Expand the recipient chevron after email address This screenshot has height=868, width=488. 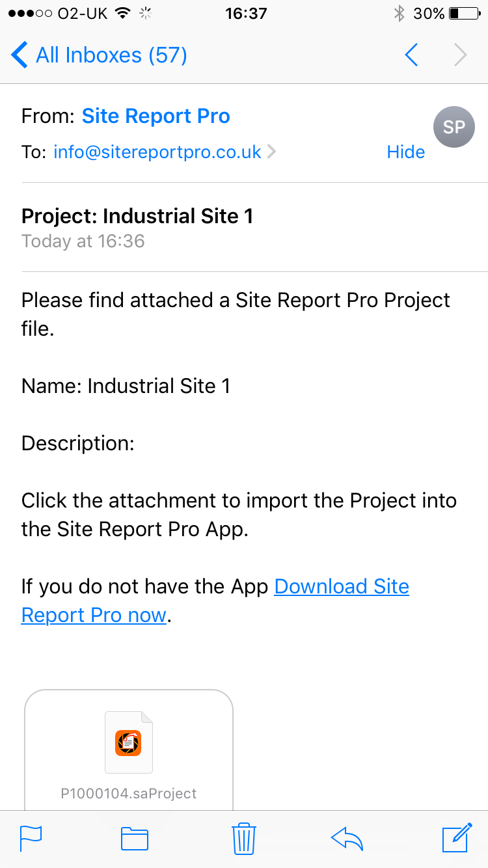click(272, 152)
